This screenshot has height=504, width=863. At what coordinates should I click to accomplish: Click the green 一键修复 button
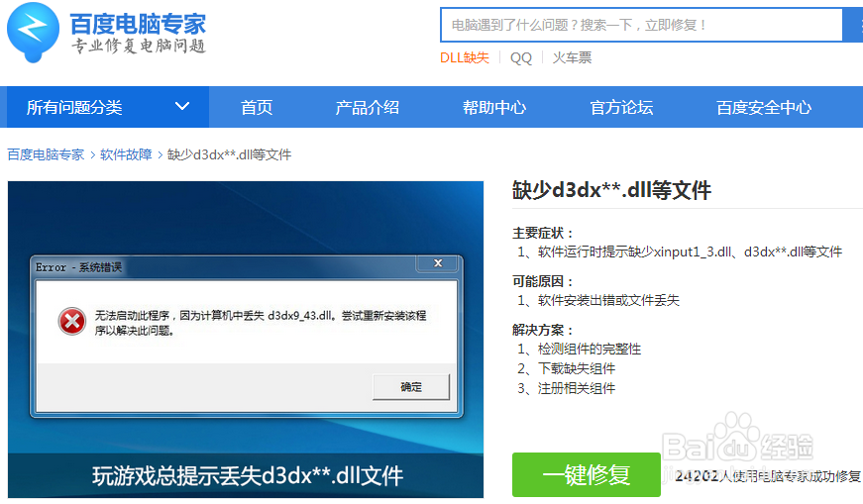point(587,475)
